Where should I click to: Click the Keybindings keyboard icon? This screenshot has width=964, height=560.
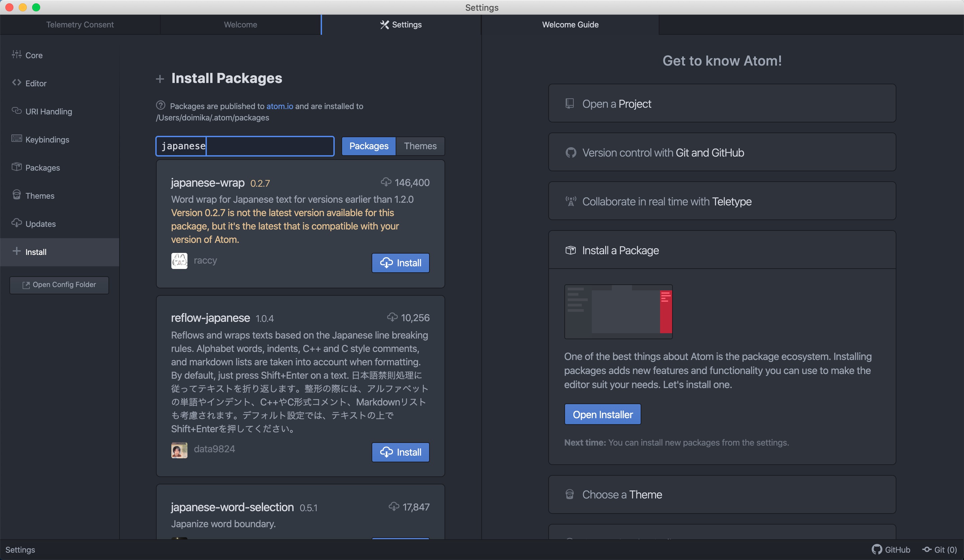pyautogui.click(x=16, y=139)
